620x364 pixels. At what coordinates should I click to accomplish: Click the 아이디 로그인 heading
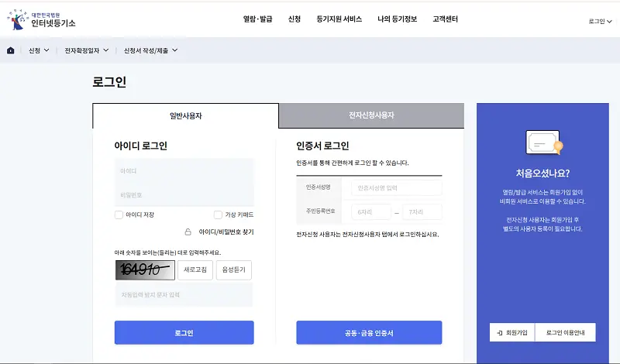141,146
